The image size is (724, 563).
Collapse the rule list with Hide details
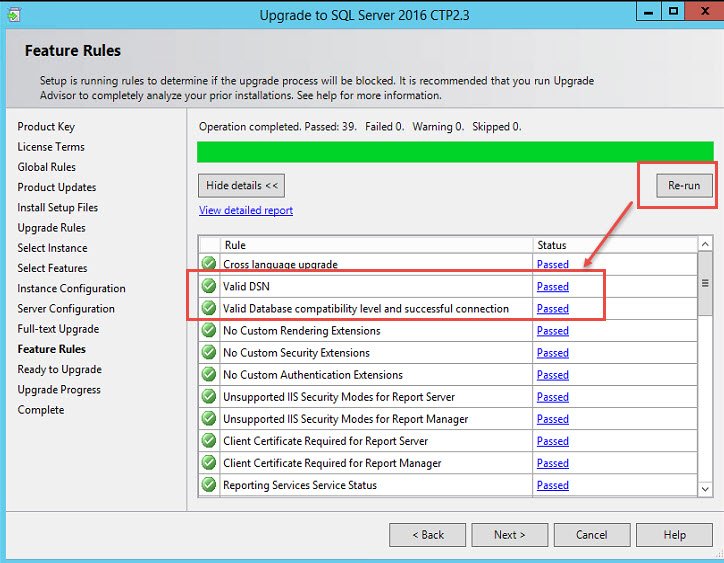[x=241, y=186]
